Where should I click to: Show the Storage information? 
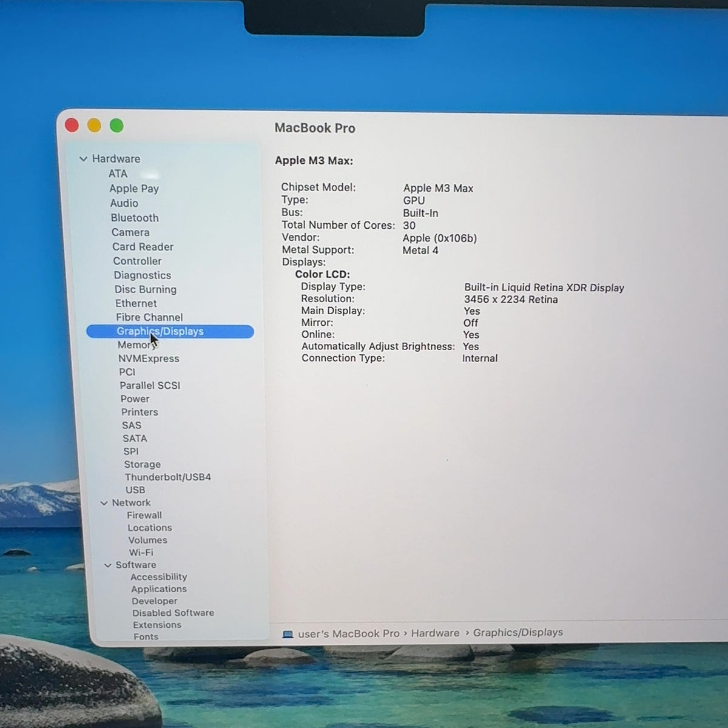[x=143, y=464]
